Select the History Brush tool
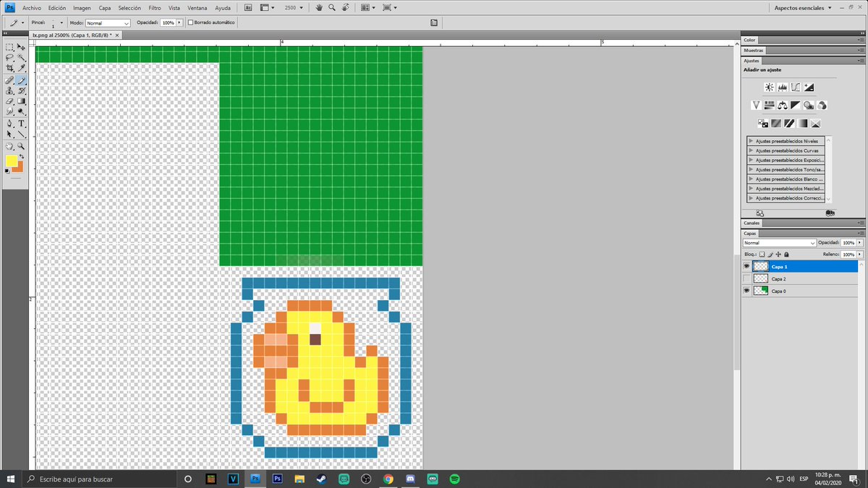Screen dimensions: 868x488 coord(21,90)
